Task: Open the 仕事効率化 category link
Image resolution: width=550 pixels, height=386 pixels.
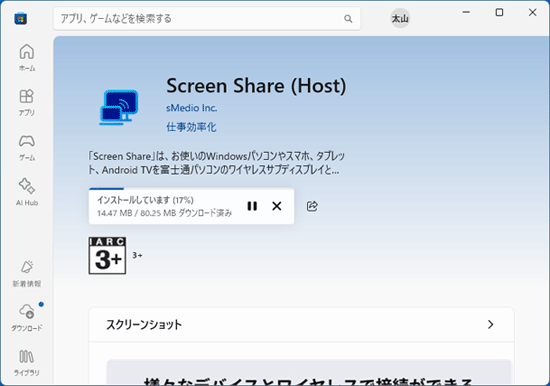Action: (x=192, y=127)
